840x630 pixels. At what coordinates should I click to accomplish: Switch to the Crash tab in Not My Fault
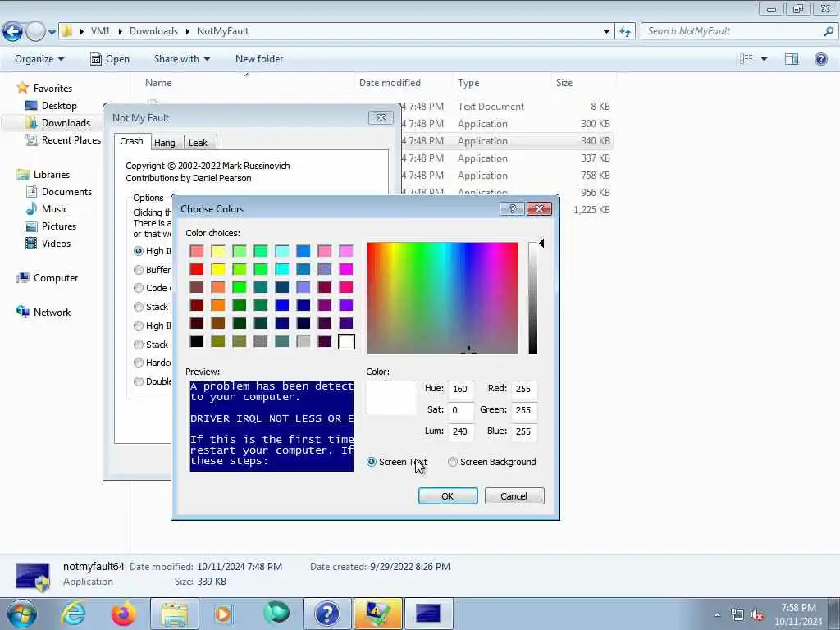pyautogui.click(x=132, y=141)
